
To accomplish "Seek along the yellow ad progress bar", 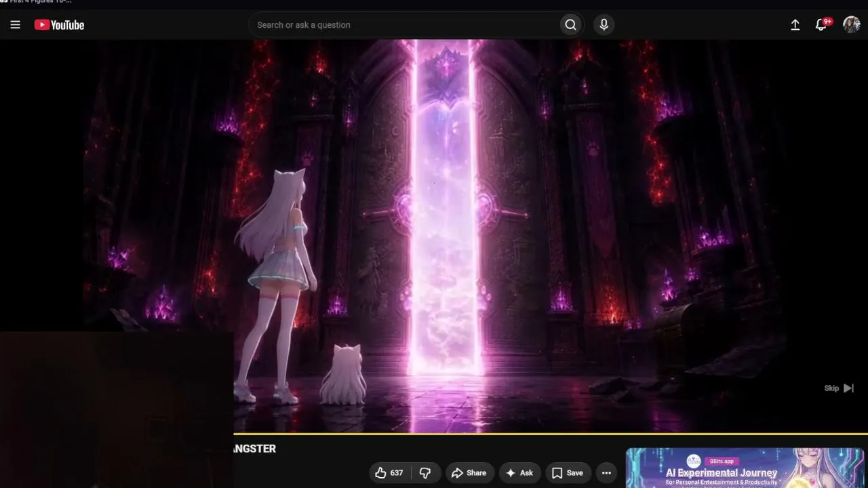I will point(551,434).
